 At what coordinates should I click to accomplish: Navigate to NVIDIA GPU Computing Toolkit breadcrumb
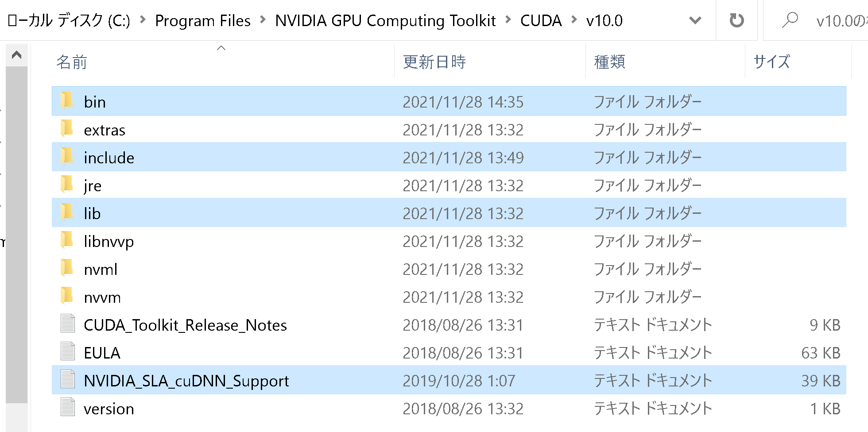click(x=385, y=20)
